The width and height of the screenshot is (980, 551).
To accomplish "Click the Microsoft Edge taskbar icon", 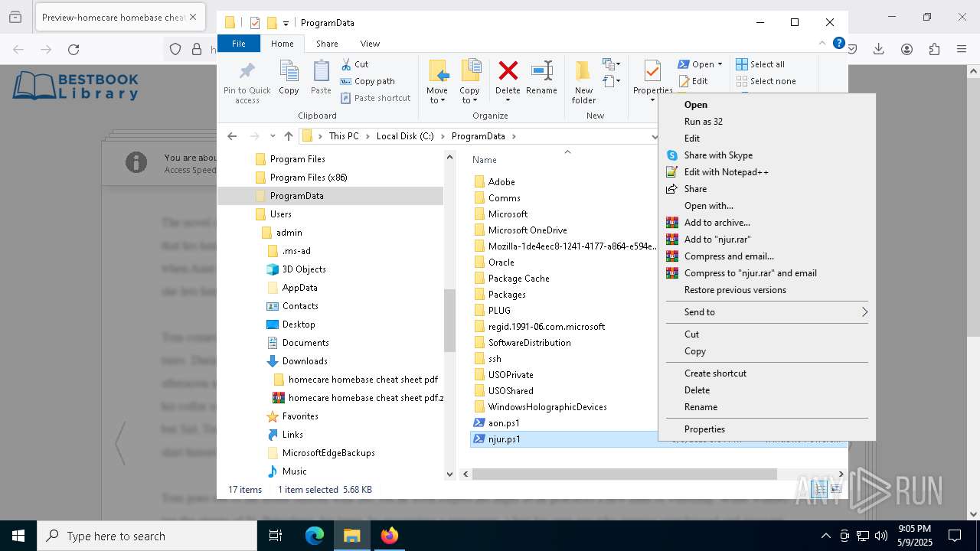I will 315,536.
